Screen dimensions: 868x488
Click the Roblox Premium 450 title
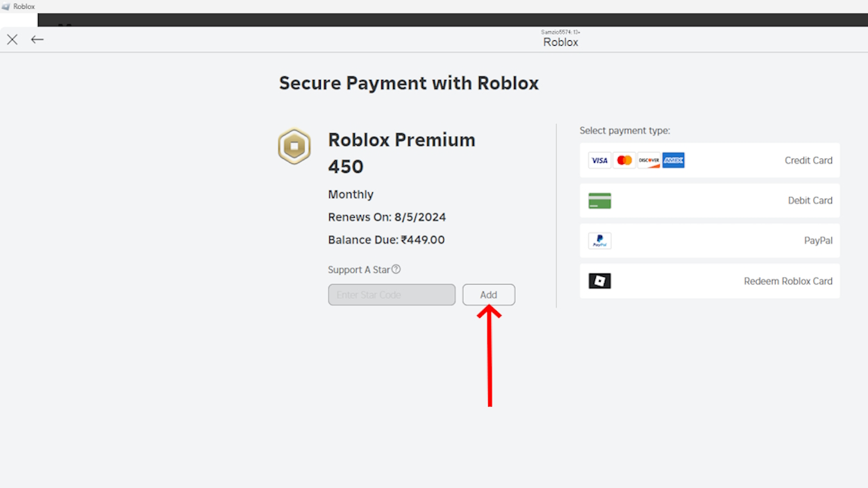402,153
